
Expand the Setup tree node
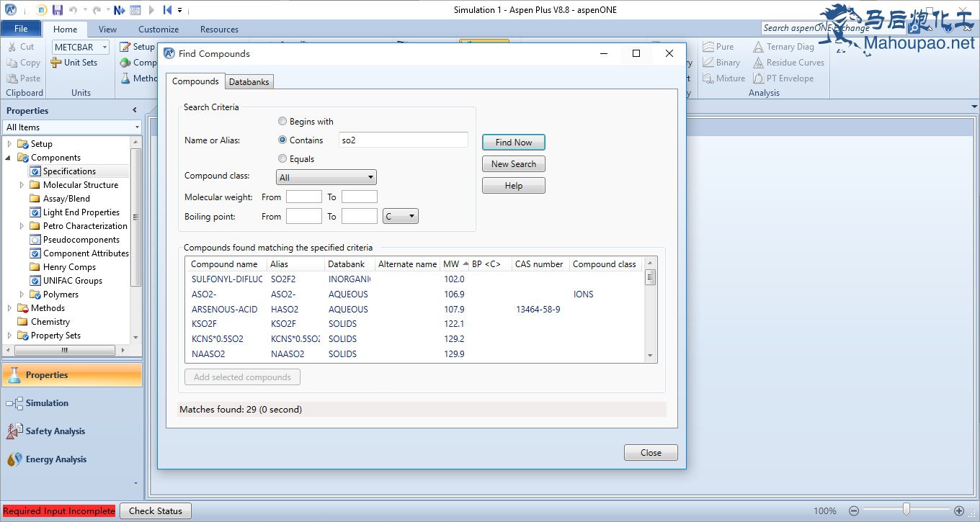click(x=9, y=144)
